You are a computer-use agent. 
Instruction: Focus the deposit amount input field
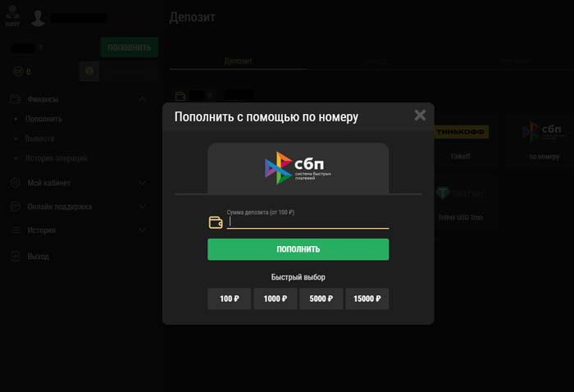[307, 221]
